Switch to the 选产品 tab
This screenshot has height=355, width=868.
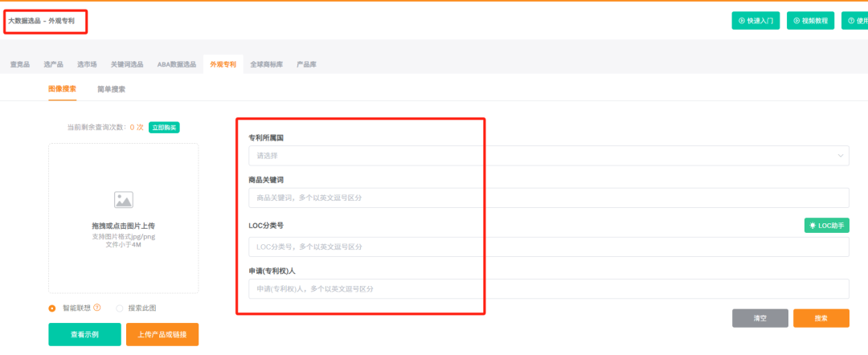coord(53,65)
